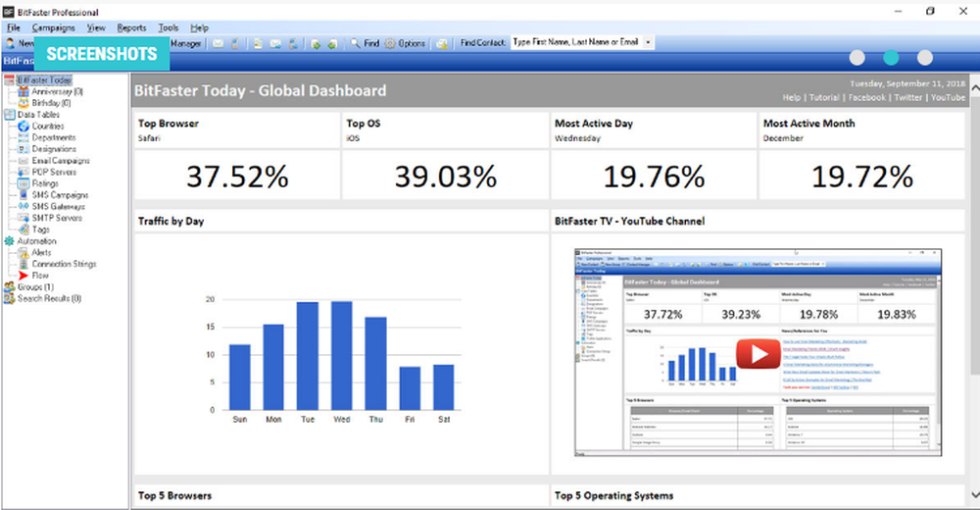The width and height of the screenshot is (980, 510).
Task: Open the Twitter link
Action: (908, 98)
